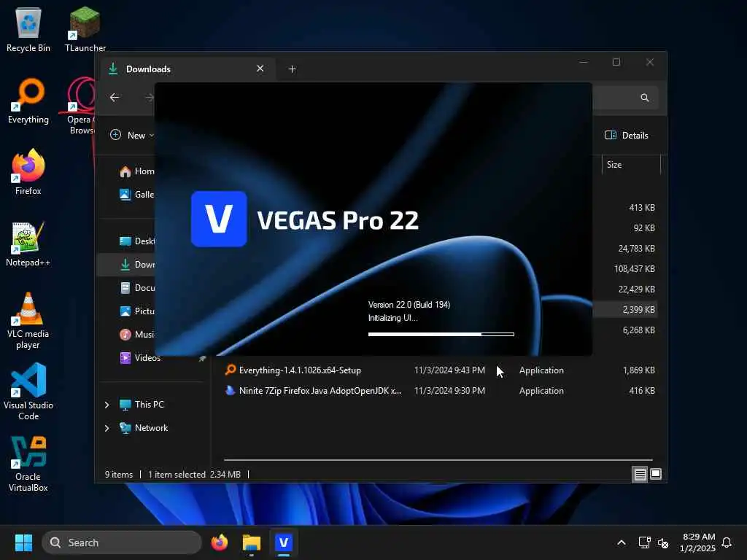Select VEGAS Pro taskbar icon
The width and height of the screenshot is (747, 560).
tap(284, 542)
